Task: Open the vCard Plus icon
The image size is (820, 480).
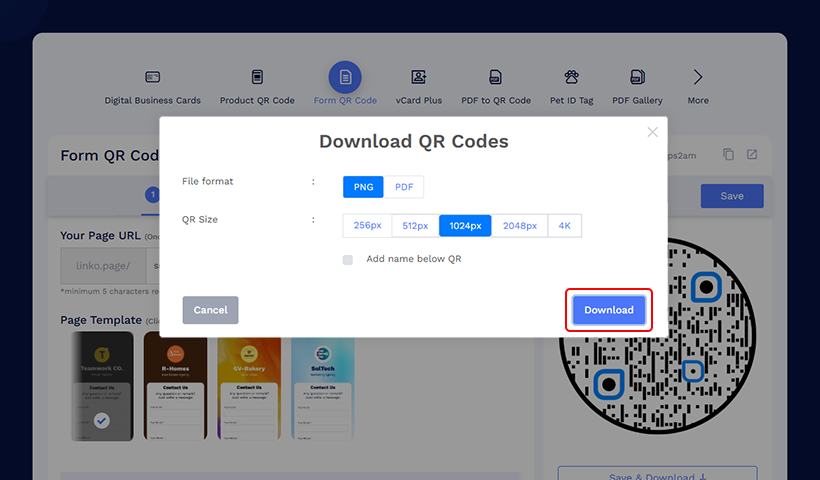Action: (x=418, y=77)
